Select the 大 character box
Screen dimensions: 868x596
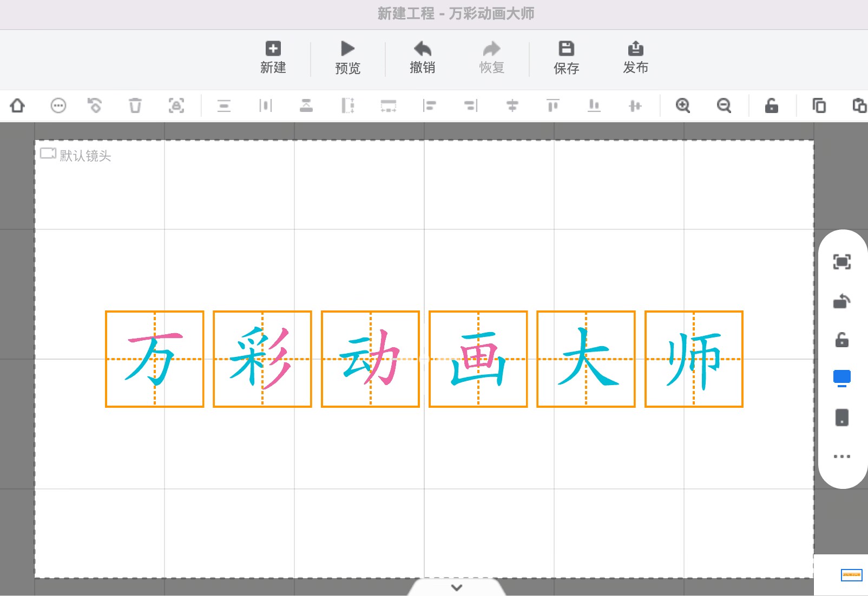point(586,359)
